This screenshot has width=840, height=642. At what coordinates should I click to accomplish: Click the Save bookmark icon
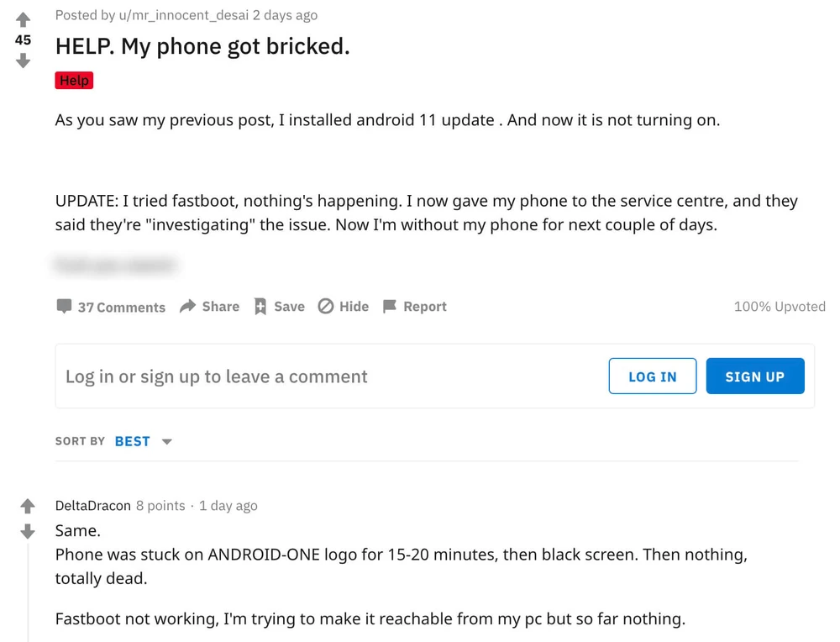[260, 307]
